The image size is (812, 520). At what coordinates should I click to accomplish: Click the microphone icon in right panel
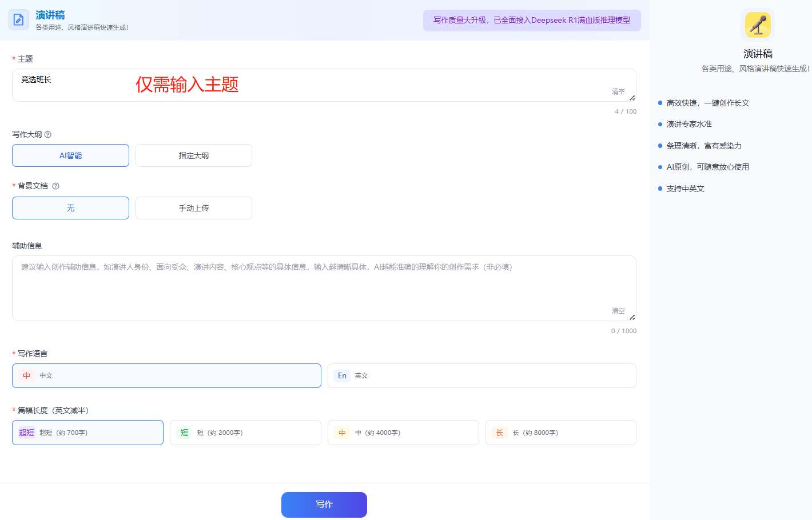(758, 25)
